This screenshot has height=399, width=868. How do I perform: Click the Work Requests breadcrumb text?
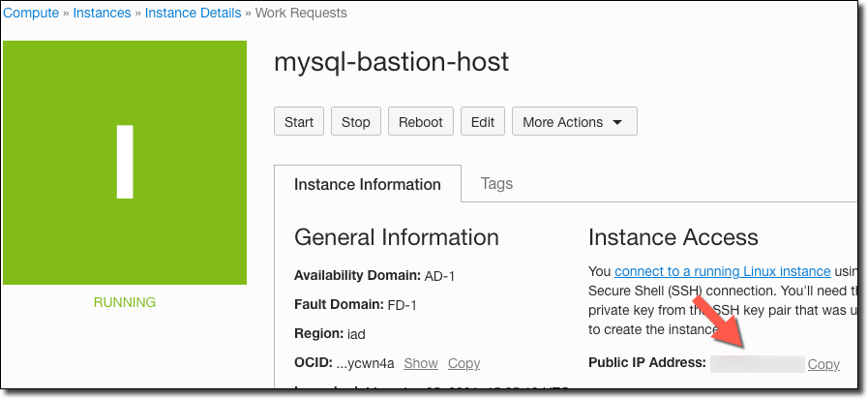(302, 14)
